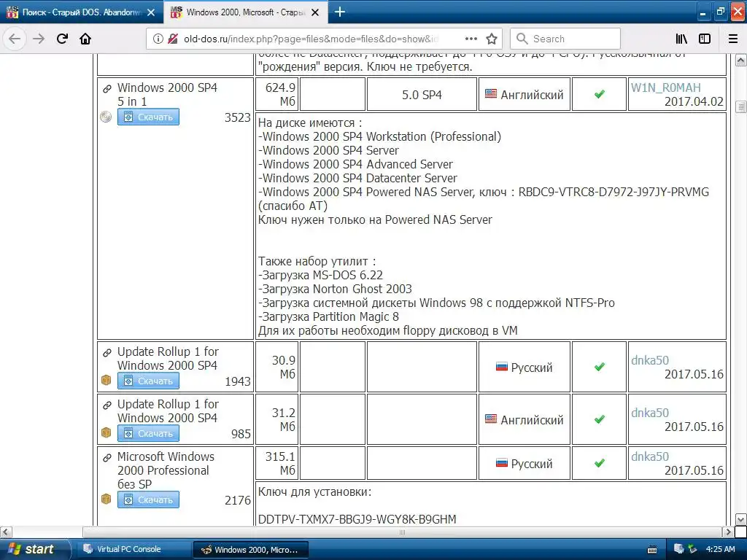
Task: Click US flag in Windows 2000 SP4 row
Action: pyautogui.click(x=491, y=94)
